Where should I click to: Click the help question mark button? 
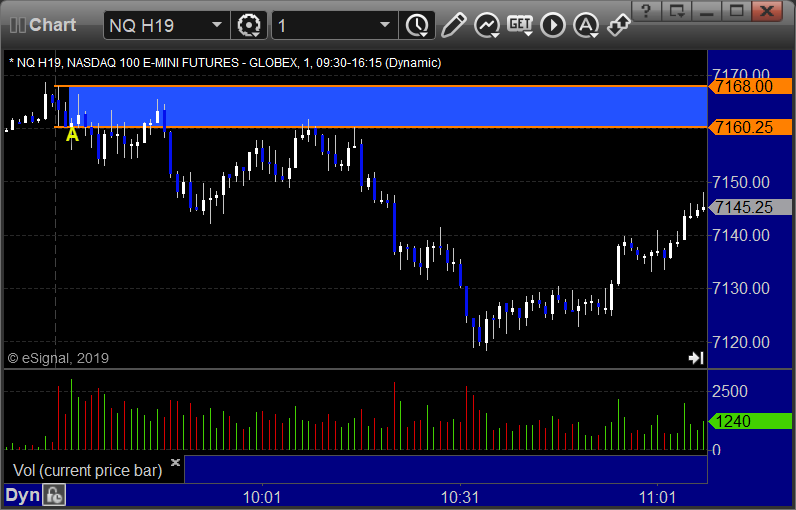coord(646,11)
